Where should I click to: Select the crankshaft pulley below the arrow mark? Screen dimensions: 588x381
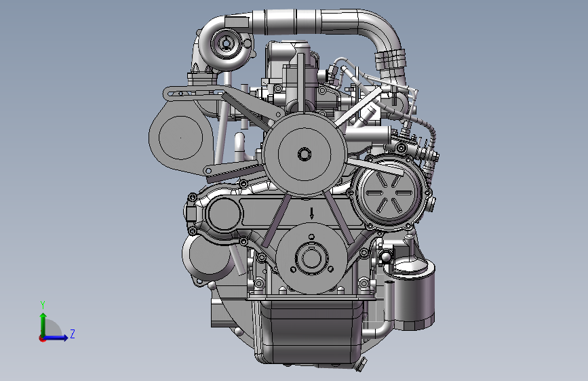[x=311, y=259]
